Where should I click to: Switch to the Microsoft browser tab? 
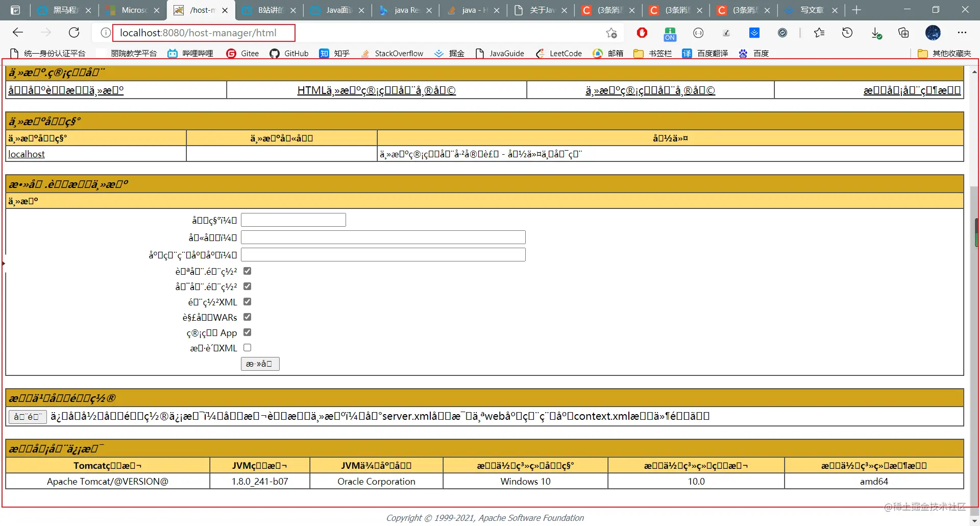(x=132, y=10)
